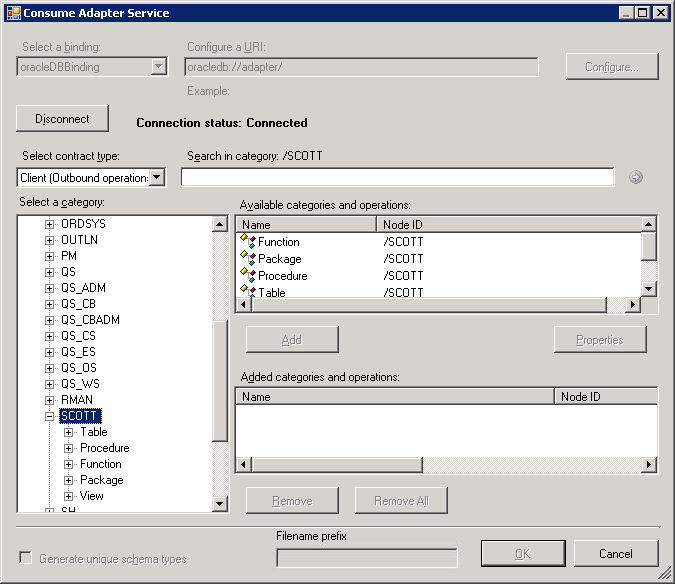Click the search go arrow icon
The width and height of the screenshot is (675, 584).
[x=636, y=177]
